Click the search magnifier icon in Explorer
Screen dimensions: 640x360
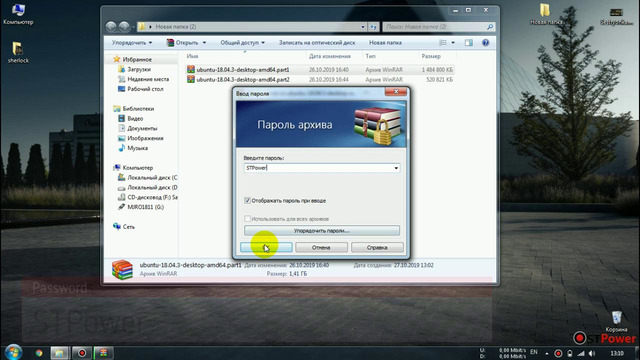pyautogui.click(x=490, y=27)
